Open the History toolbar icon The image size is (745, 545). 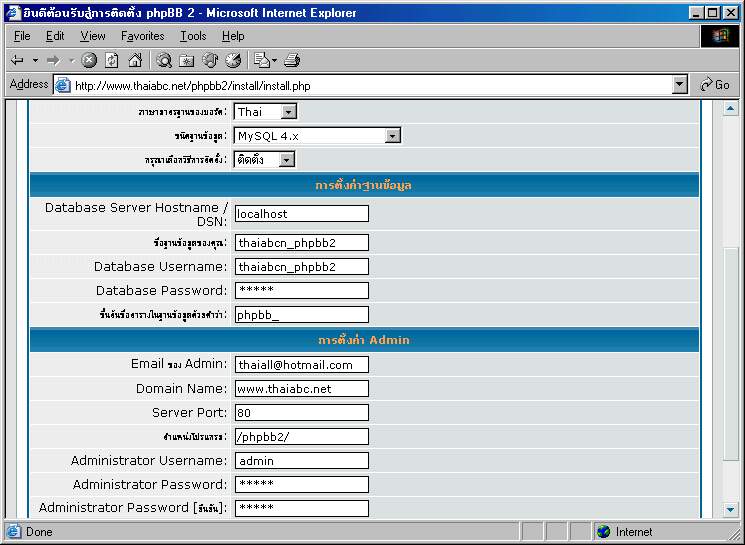tap(233, 60)
